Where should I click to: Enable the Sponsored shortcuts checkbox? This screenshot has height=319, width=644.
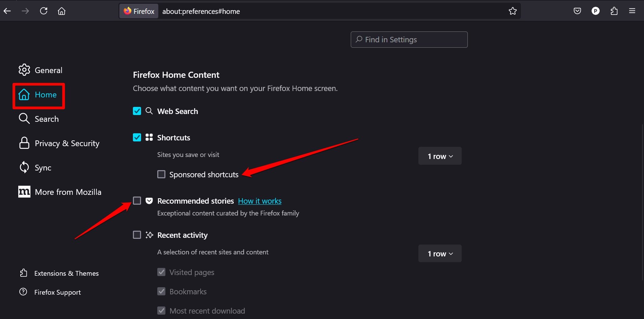161,174
